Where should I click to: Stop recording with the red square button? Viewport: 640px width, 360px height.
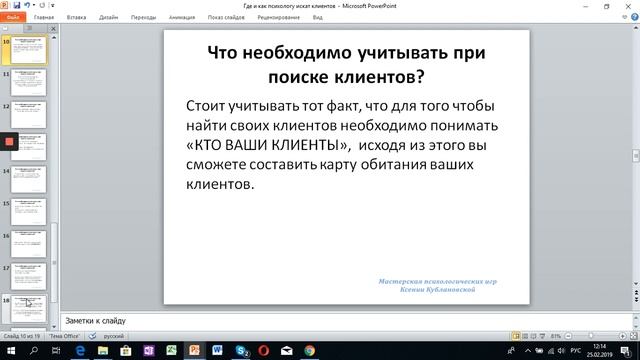9,142
